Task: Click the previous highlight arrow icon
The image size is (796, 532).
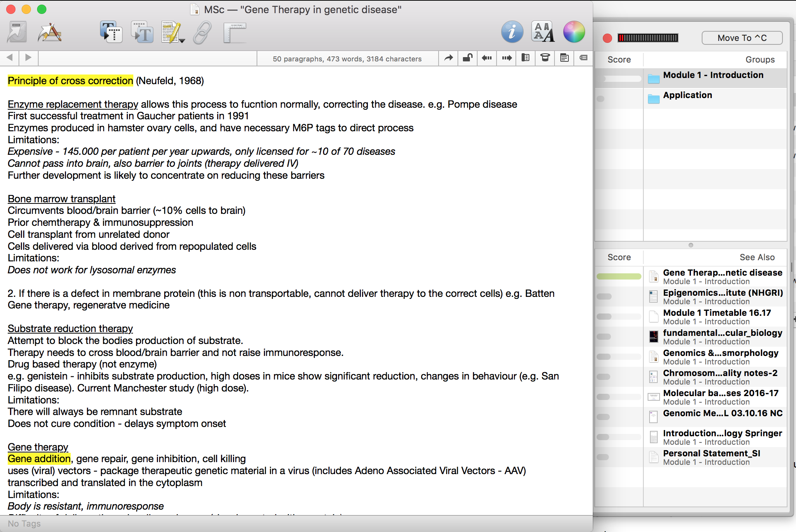Action: coord(487,58)
